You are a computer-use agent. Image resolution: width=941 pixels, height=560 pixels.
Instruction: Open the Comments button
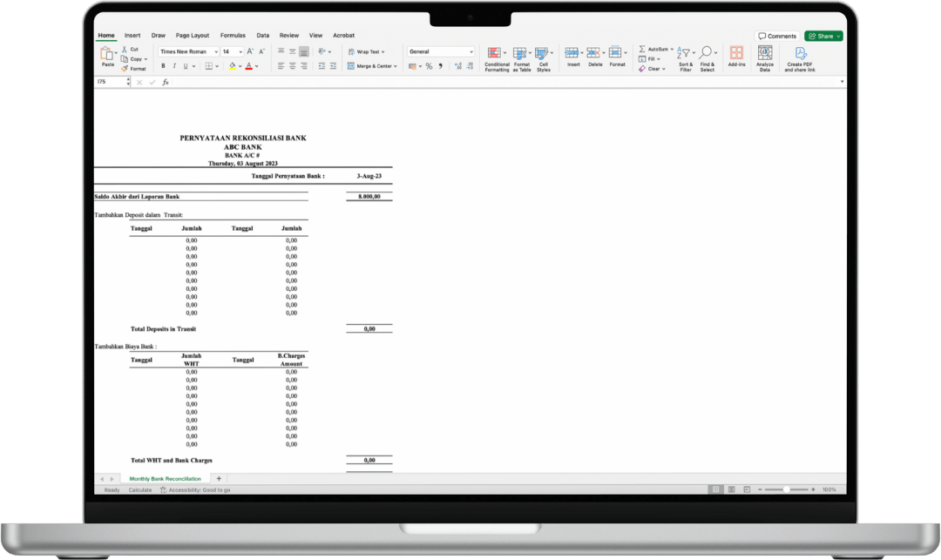(x=776, y=36)
